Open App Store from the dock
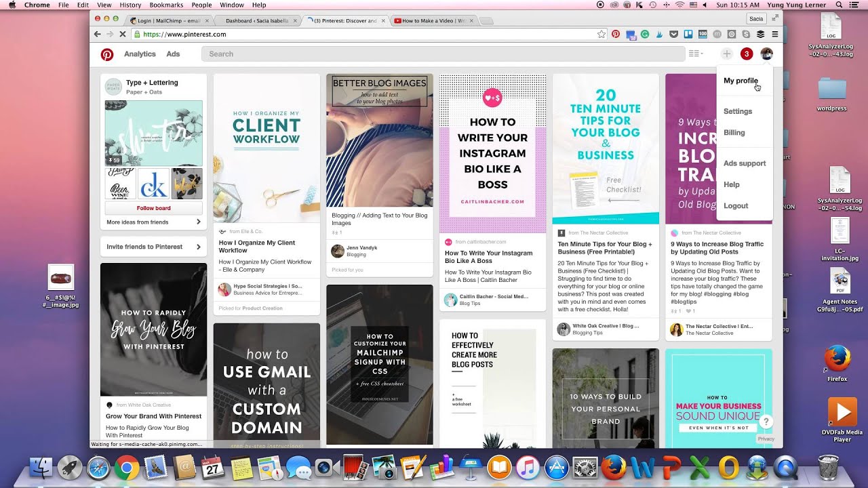868x488 pixels. coord(555,468)
